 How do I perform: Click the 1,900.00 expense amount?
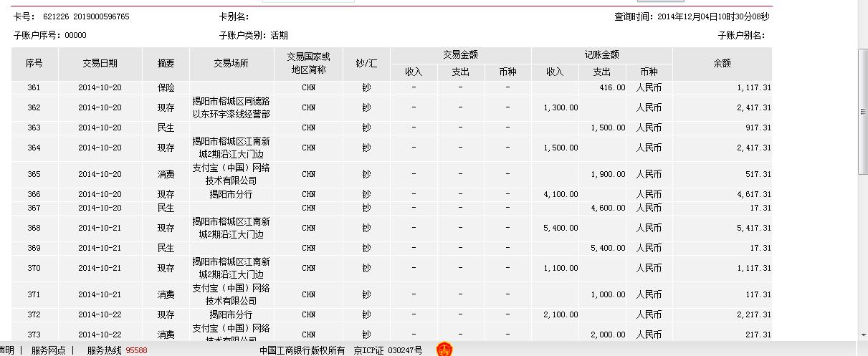click(x=608, y=174)
